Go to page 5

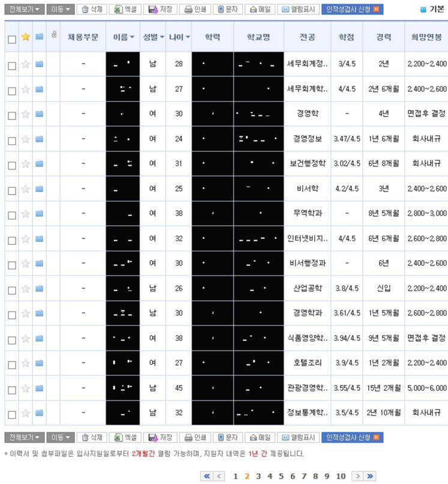pyautogui.click(x=281, y=476)
